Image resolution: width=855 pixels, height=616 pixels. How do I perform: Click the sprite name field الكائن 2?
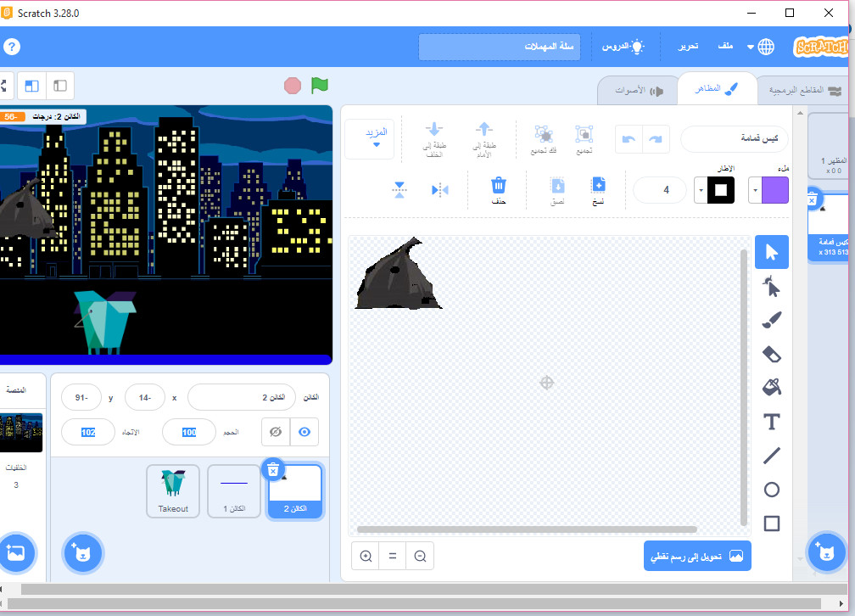tap(242, 397)
